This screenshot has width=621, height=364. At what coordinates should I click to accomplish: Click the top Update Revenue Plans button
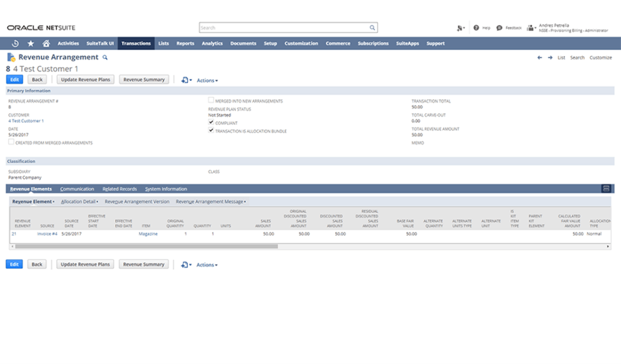[85, 80]
